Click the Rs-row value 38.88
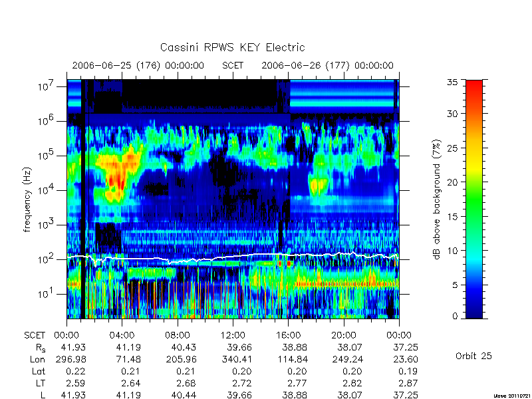Viewport: 532px width, 399px height. click(295, 347)
